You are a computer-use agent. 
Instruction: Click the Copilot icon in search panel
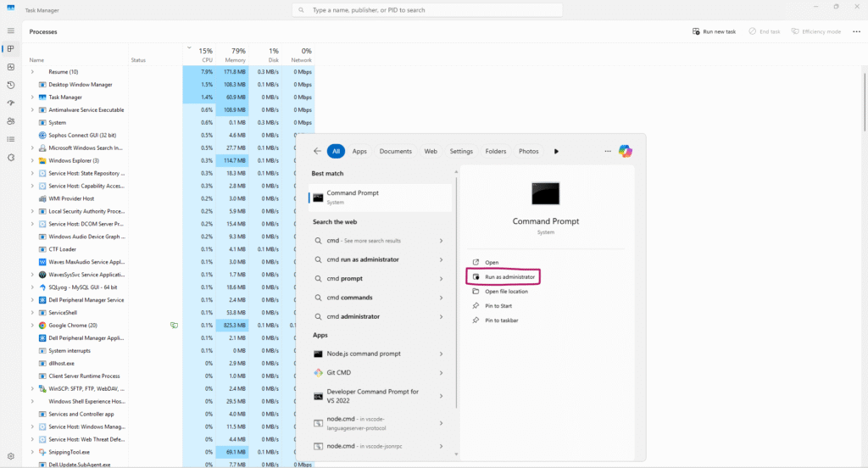[x=626, y=151]
